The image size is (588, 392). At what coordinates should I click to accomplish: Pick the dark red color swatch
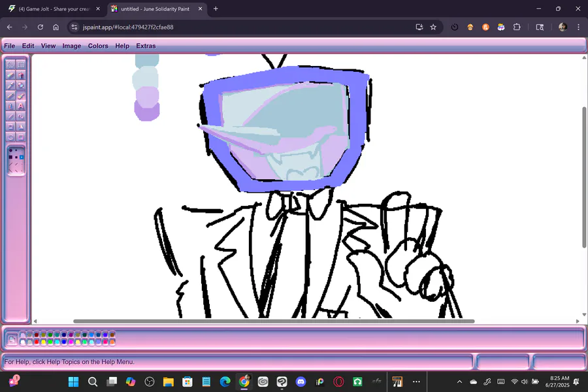click(37, 335)
